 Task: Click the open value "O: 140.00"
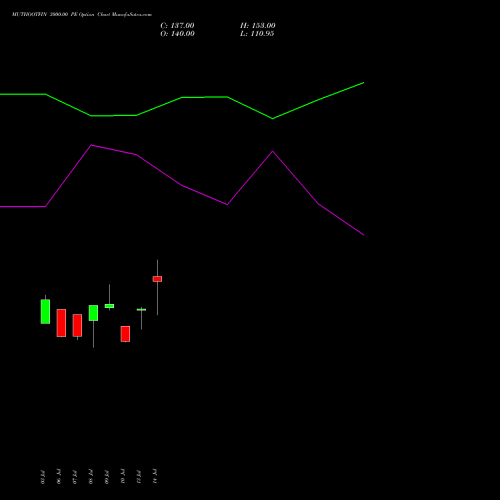177,34
